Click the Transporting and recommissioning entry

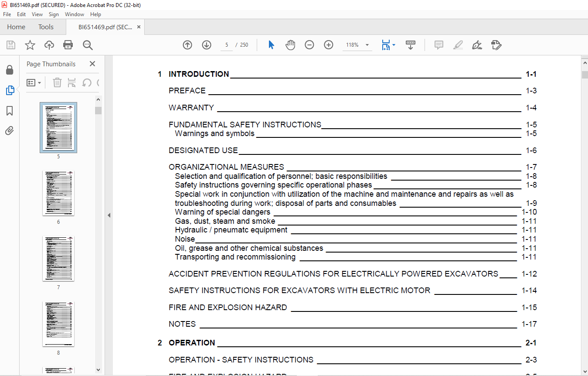[235, 257]
